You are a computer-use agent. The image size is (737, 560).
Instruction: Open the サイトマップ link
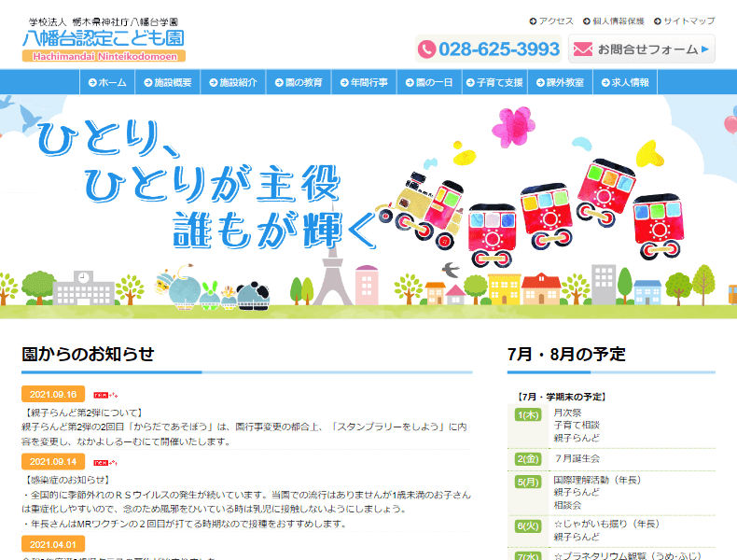pos(685,21)
